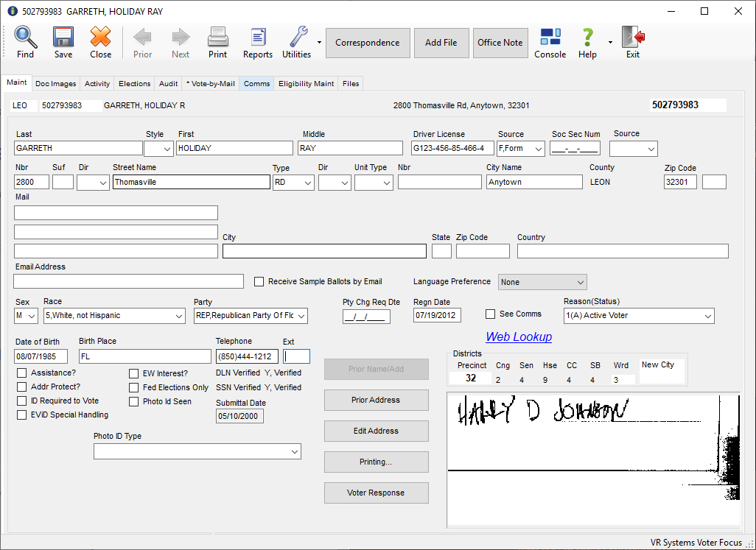Click the voter signature image

point(593,460)
